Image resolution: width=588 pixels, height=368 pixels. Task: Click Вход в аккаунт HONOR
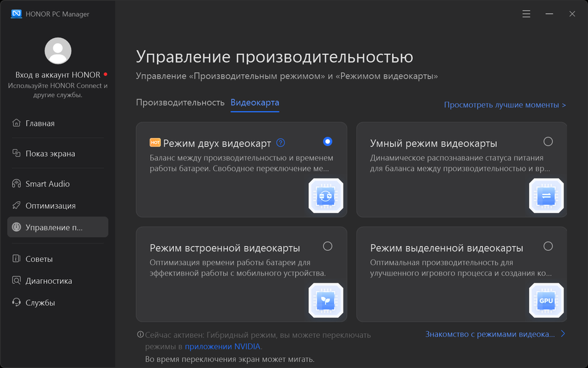(58, 75)
